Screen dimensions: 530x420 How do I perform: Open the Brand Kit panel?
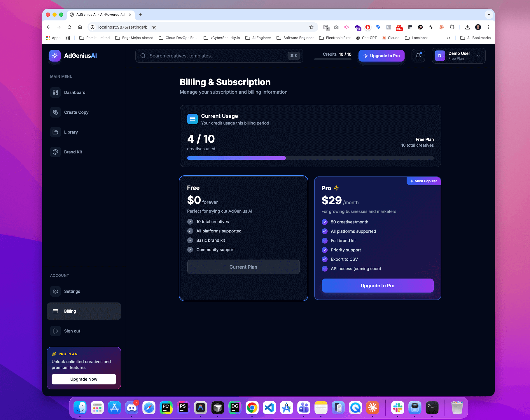[x=73, y=152]
